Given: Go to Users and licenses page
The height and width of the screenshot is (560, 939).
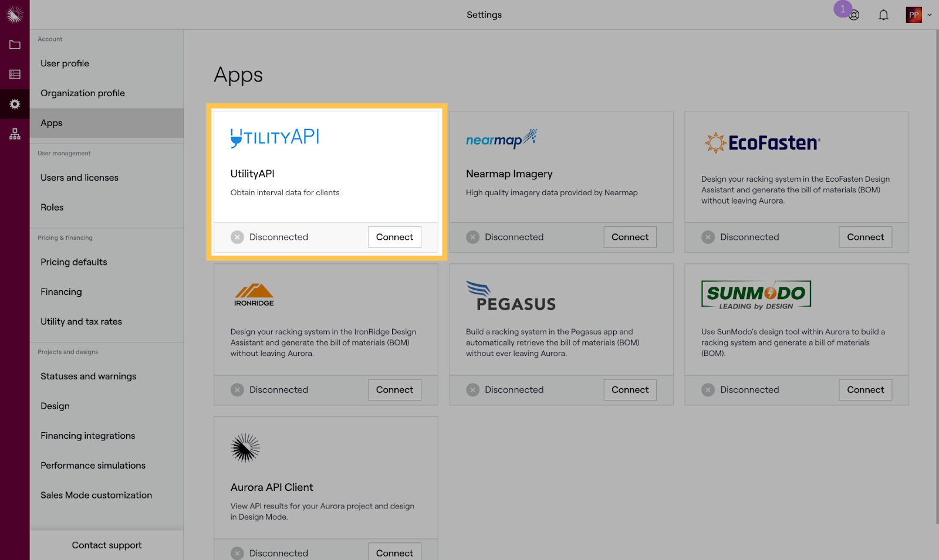Looking at the screenshot, I should point(79,178).
